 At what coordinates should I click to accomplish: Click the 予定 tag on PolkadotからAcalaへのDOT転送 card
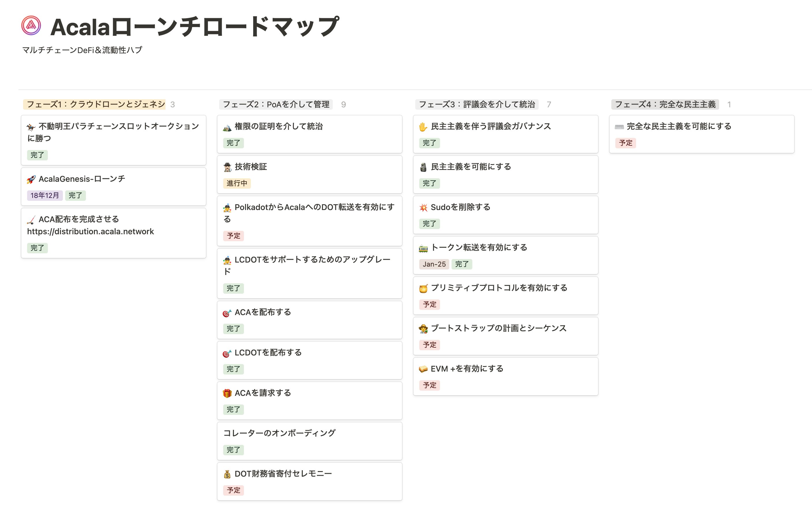(233, 236)
